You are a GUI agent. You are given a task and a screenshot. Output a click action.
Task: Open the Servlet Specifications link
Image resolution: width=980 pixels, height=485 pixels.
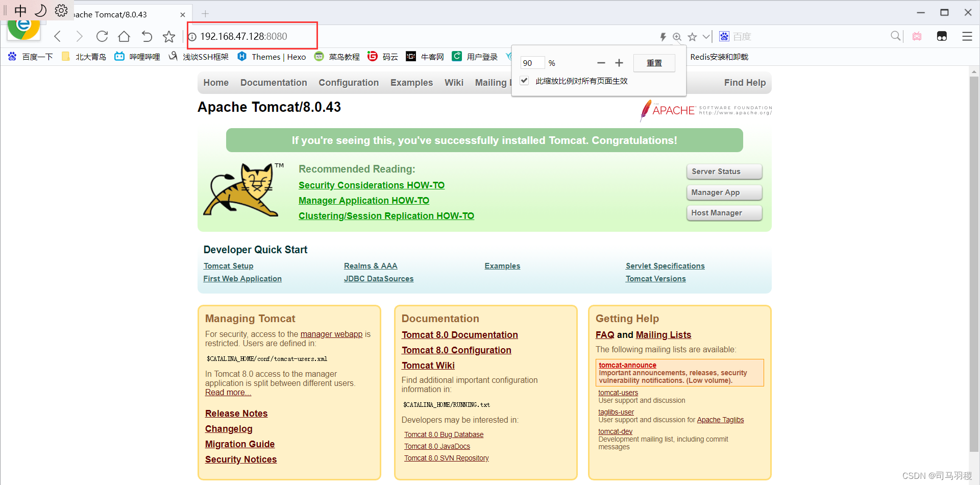[665, 266]
